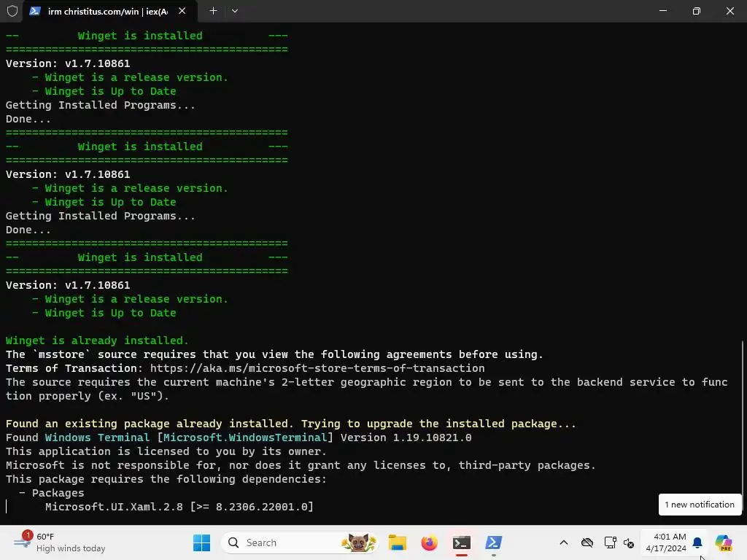Viewport: 747px width, 560px height.
Task: Open the Terms of Transaction aka.ms link
Action: [x=317, y=368]
